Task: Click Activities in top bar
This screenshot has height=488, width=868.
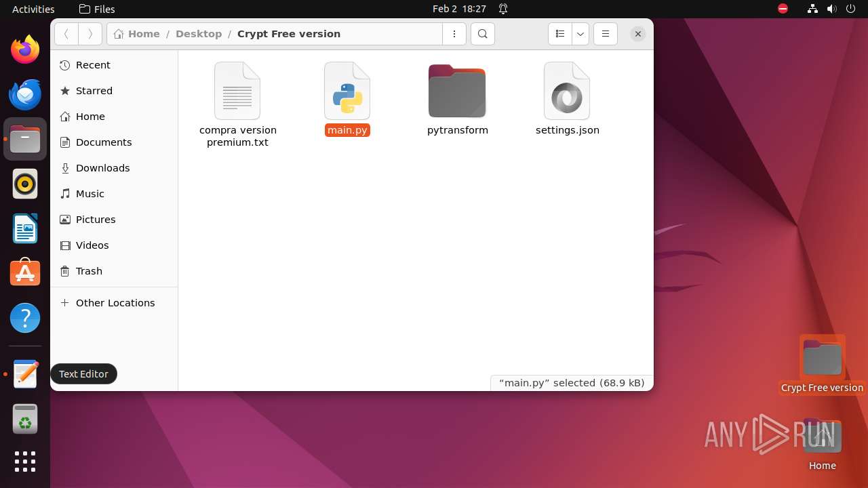Action: pos(33,9)
